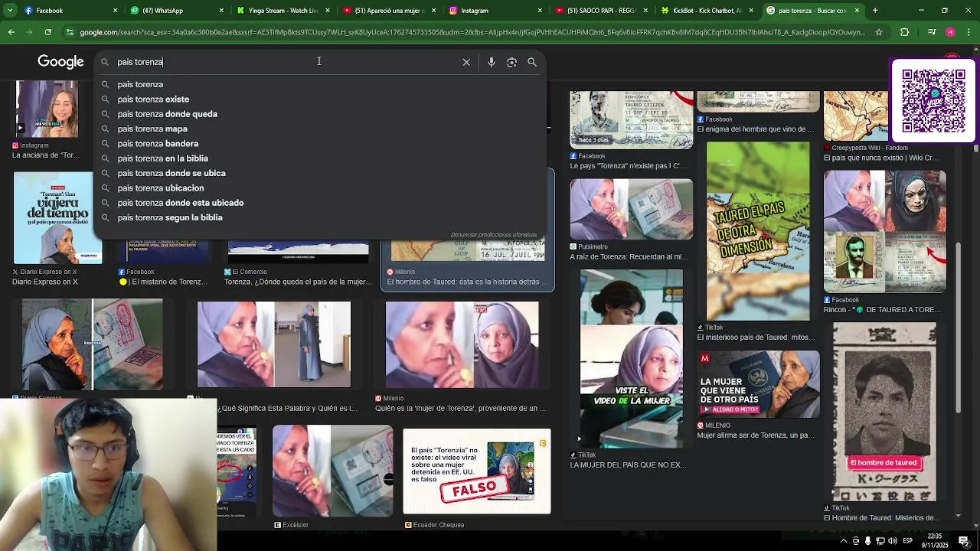The height and width of the screenshot is (551, 980).
Task: Click 'Denunciar predicciones ofensivas' link
Action: (493, 235)
